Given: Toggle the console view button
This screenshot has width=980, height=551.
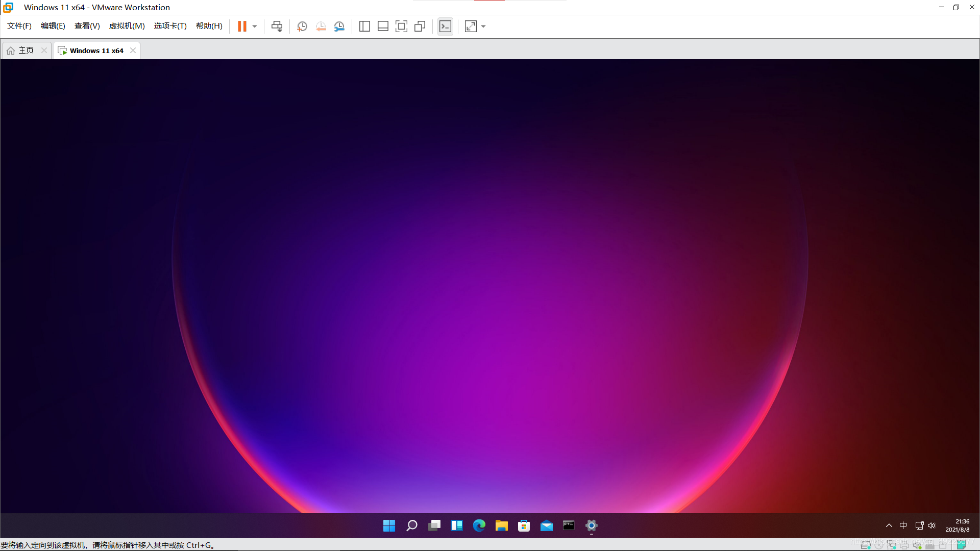Looking at the screenshot, I should click(x=445, y=26).
